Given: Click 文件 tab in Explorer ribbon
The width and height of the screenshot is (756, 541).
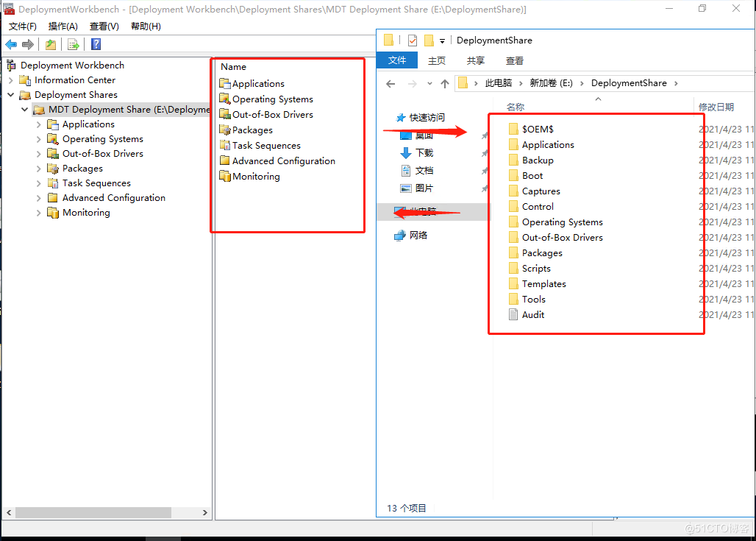Looking at the screenshot, I should coord(397,60).
